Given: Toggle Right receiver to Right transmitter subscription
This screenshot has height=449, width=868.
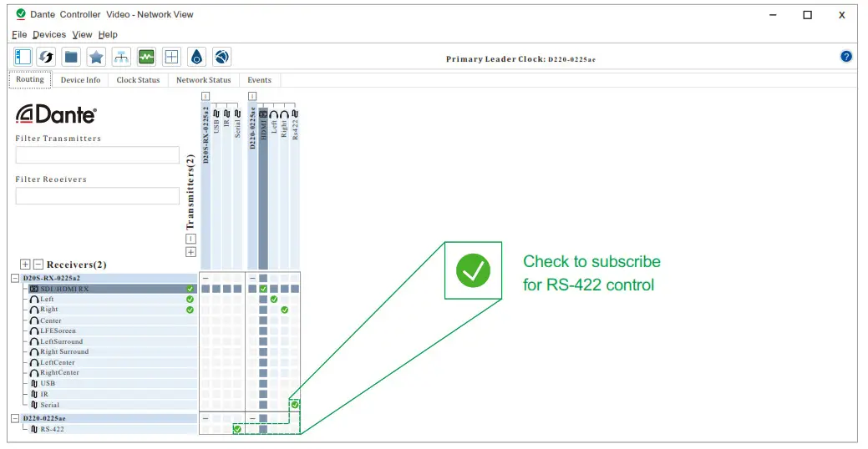Looking at the screenshot, I should (284, 310).
